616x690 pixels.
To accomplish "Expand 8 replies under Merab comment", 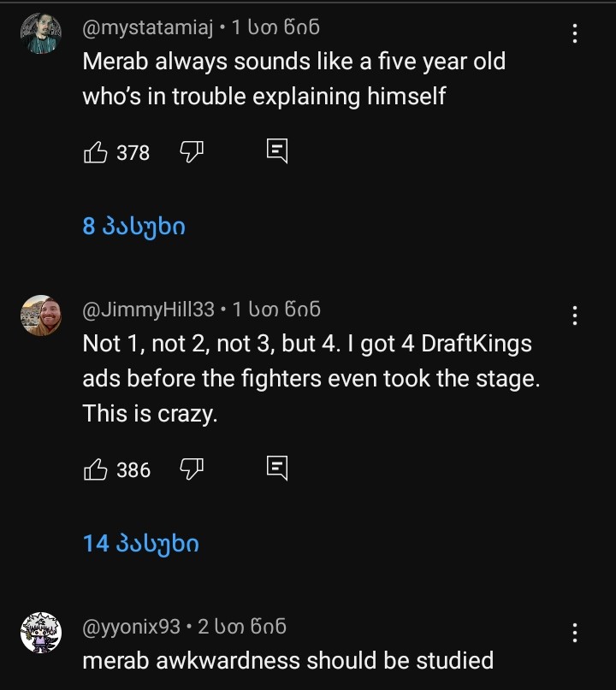I will (134, 227).
